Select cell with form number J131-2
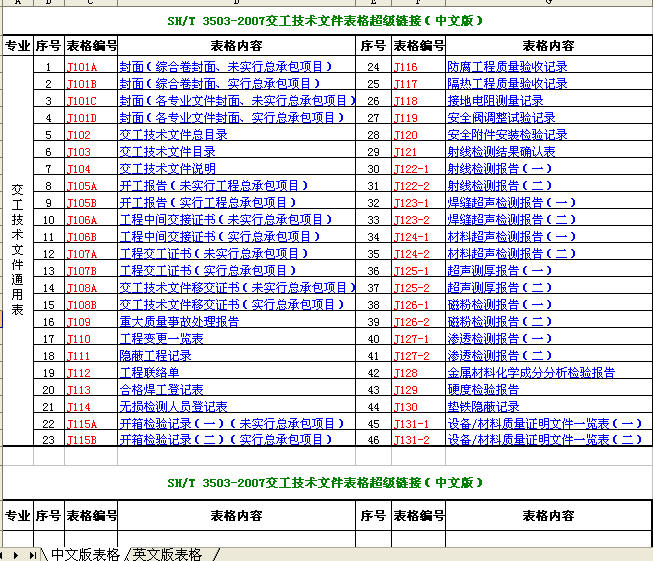The height and width of the screenshot is (561, 653). [x=419, y=439]
